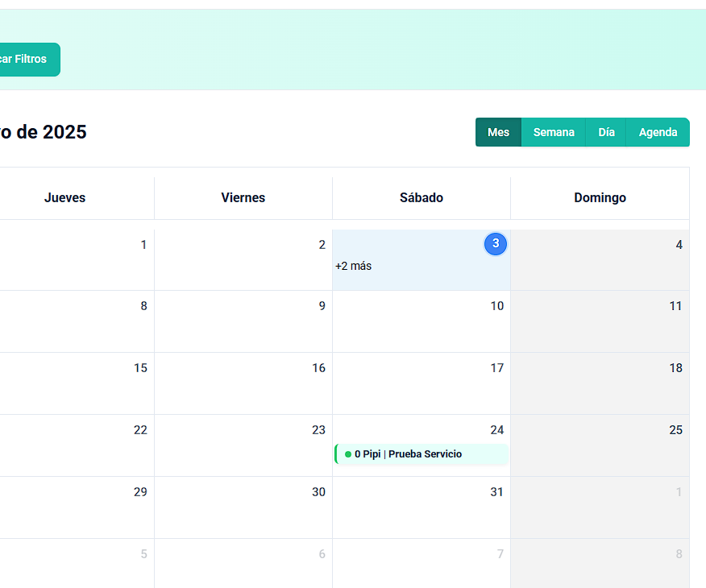Switch to the Mes calendar view
Screen dimensions: 706x588
(x=498, y=132)
